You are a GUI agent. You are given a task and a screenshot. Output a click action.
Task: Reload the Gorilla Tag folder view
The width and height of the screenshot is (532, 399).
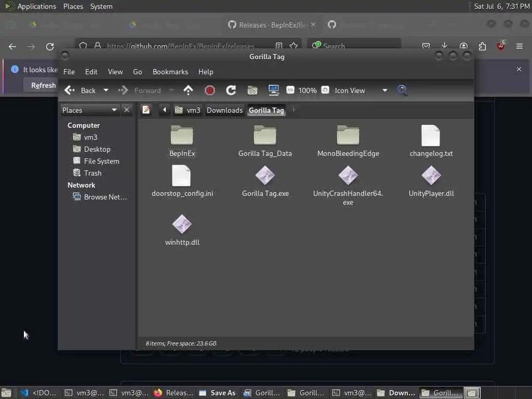click(x=231, y=90)
